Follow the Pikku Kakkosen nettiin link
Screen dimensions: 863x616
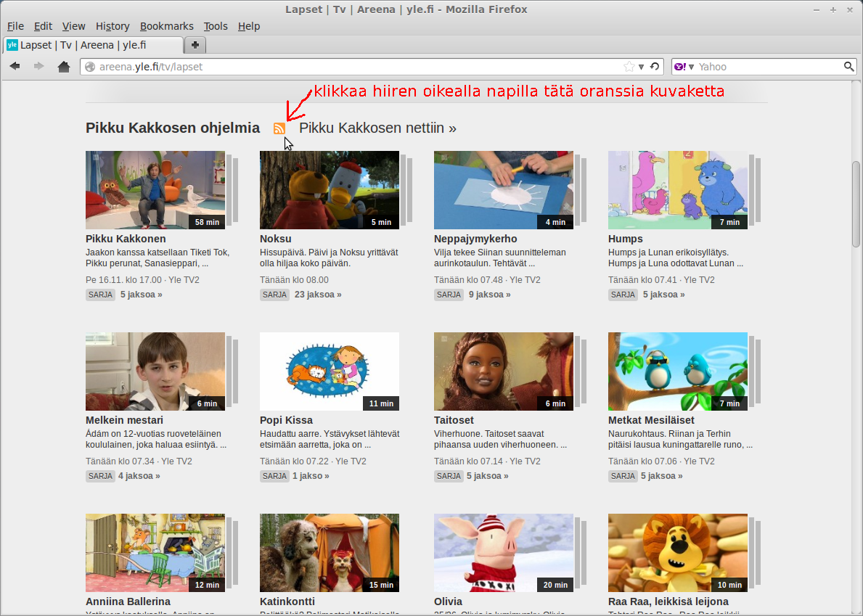click(377, 128)
